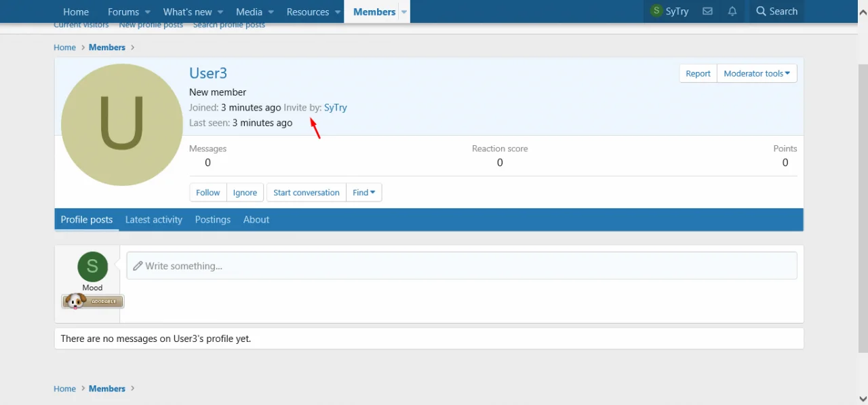Switch to the Latest activity tab
This screenshot has height=405, width=868.
click(x=154, y=220)
